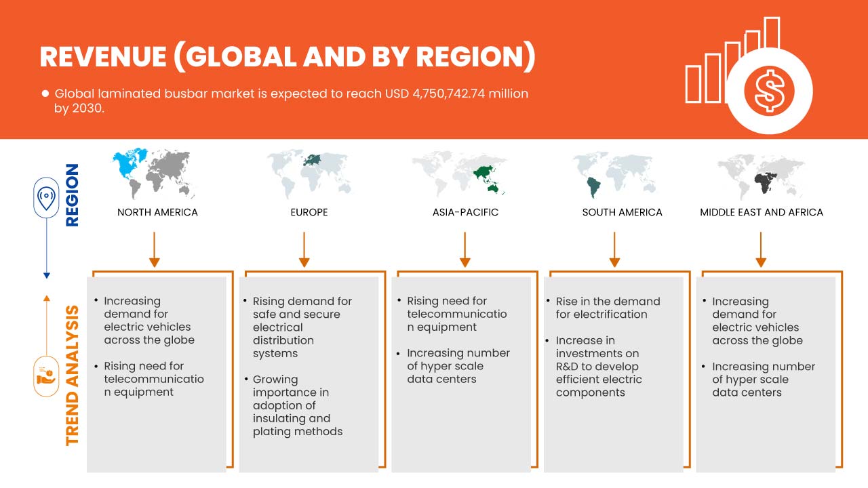The width and height of the screenshot is (868, 488).
Task: Click the orange arrow below Asia-Pacific
Action: coord(465,249)
